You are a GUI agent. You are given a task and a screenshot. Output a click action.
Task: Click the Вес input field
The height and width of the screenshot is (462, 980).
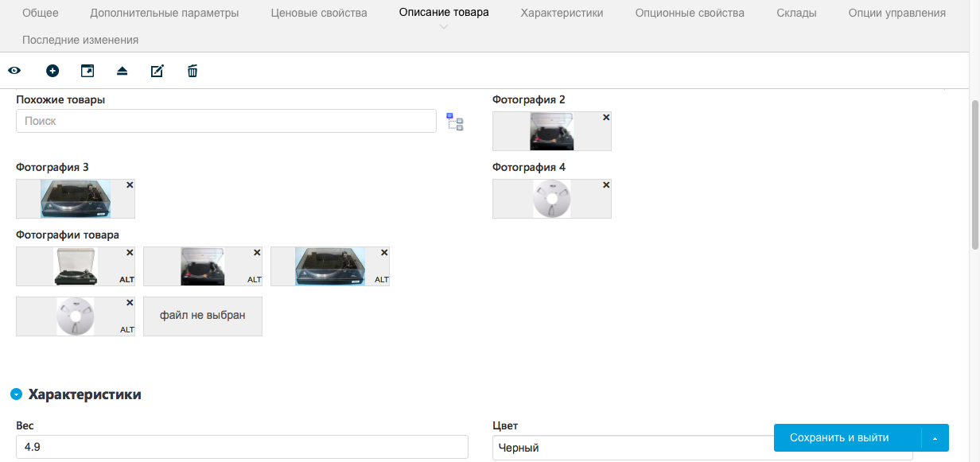(242, 447)
